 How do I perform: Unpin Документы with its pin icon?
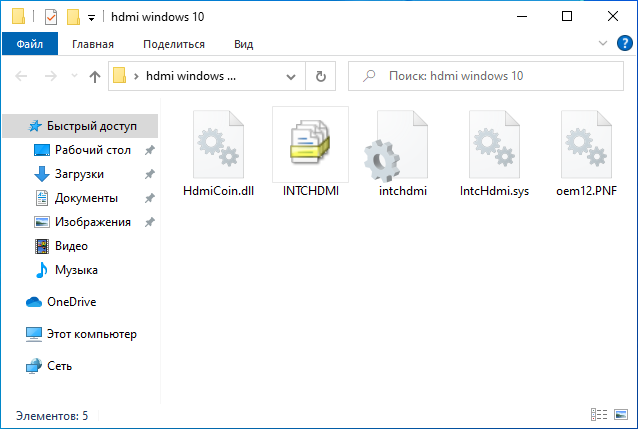[x=150, y=198]
